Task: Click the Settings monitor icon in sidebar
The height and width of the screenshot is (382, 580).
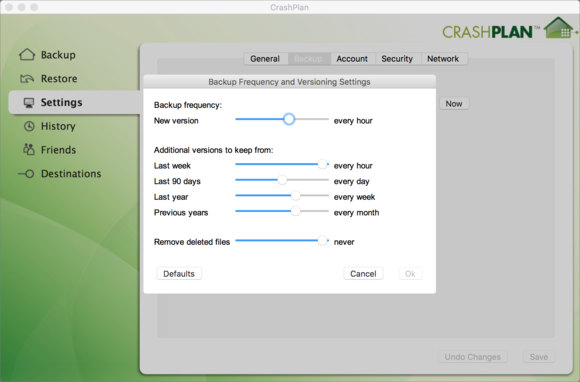Action: (x=29, y=102)
